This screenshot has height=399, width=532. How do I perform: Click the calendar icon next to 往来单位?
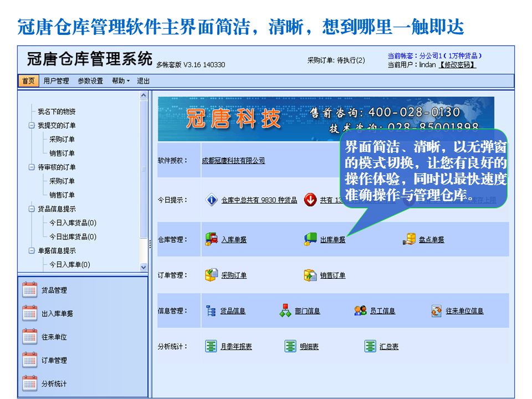pos(30,336)
